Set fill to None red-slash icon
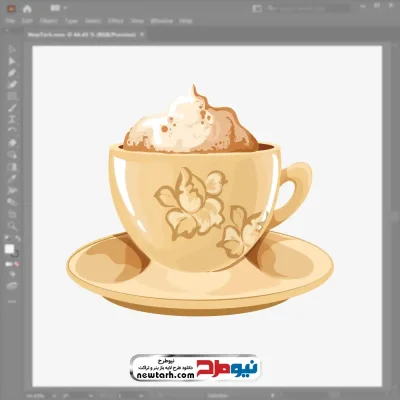The width and height of the screenshot is (400, 400). 17,264
